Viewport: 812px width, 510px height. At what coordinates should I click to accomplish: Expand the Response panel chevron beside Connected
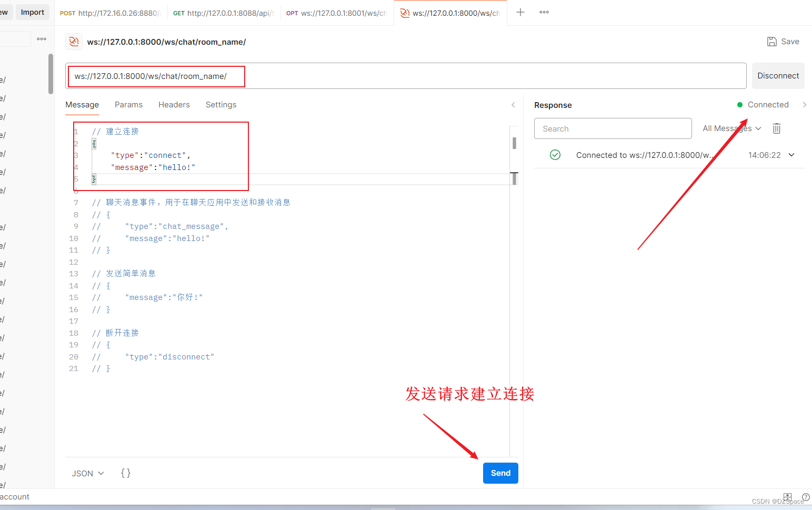click(805, 104)
